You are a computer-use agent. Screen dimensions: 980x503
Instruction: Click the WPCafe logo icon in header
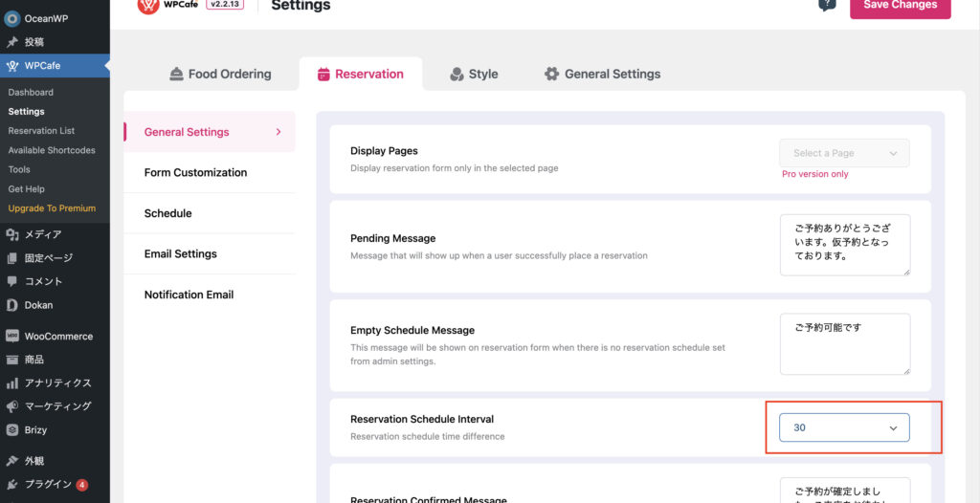point(148,5)
